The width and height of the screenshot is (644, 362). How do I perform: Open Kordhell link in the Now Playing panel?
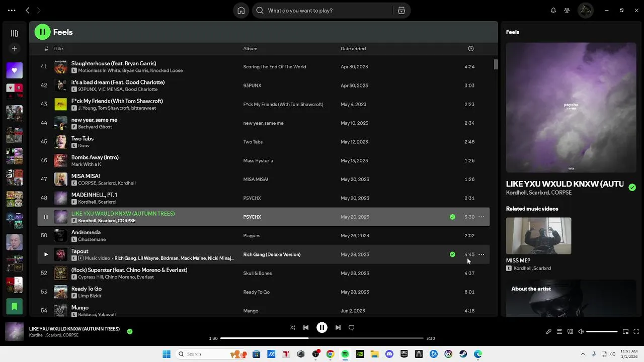[516, 193]
